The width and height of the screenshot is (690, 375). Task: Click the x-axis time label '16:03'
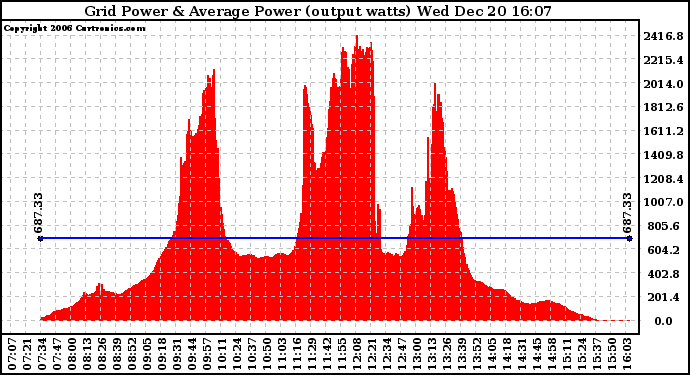(627, 354)
